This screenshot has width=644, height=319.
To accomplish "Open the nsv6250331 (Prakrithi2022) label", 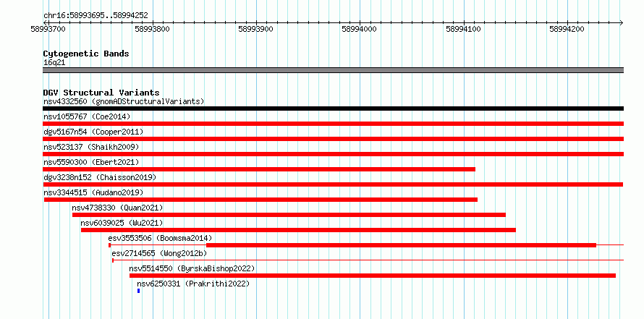I will pos(193,284).
